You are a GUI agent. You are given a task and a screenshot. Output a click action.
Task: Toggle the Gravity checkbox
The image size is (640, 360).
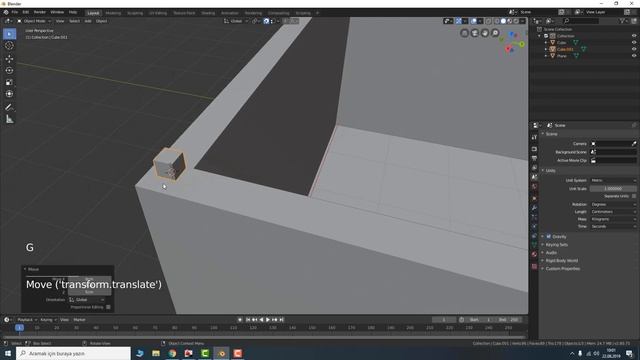pyautogui.click(x=549, y=237)
